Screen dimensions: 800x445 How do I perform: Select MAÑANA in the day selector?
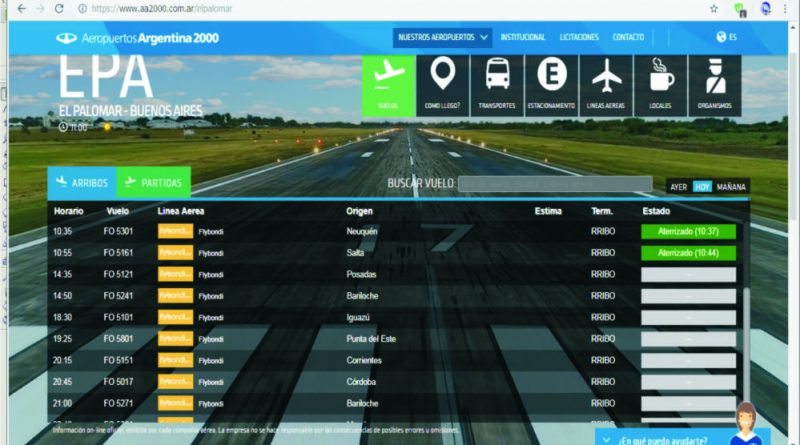coord(731,187)
